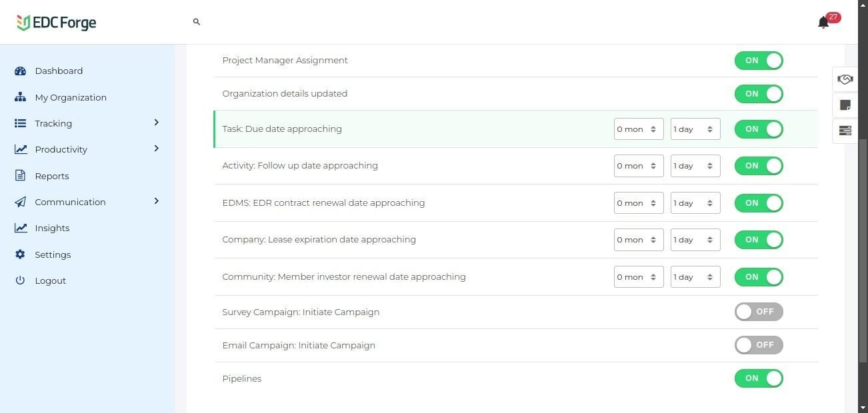Click the server list side icon
868x413 pixels.
845,131
